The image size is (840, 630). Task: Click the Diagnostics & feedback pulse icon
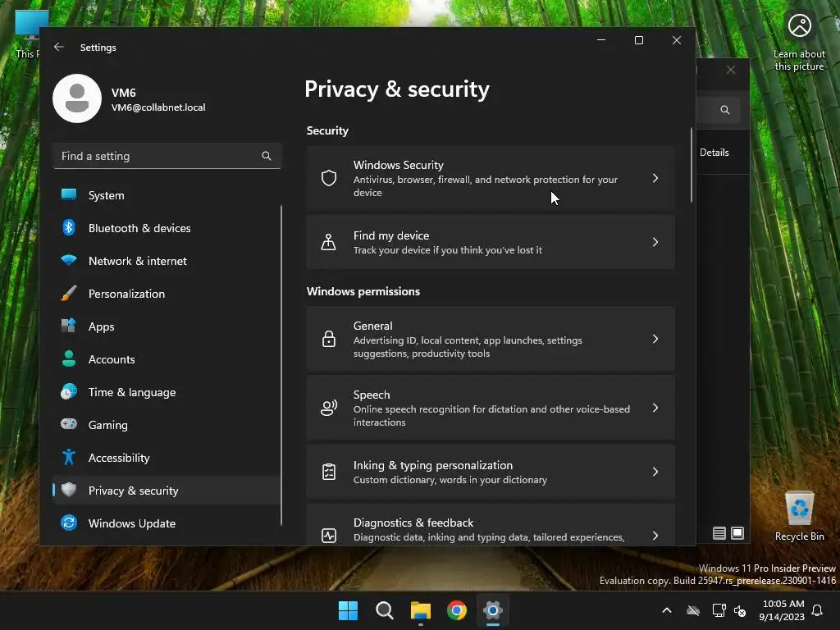tap(329, 535)
